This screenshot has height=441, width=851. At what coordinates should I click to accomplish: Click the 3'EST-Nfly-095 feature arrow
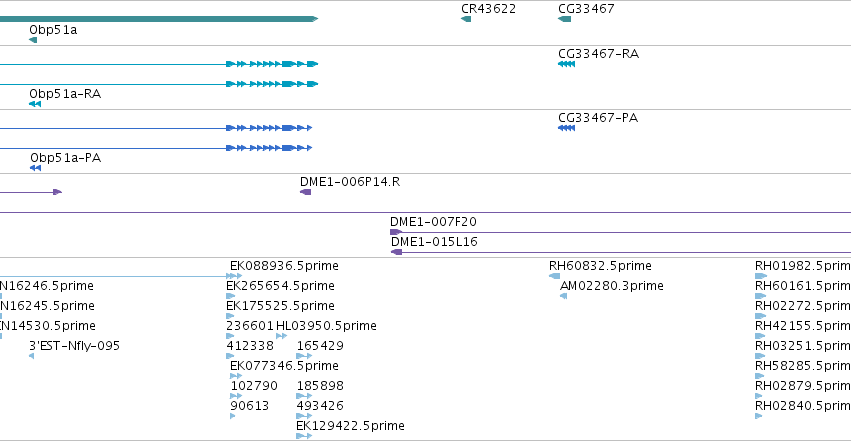coord(31,356)
